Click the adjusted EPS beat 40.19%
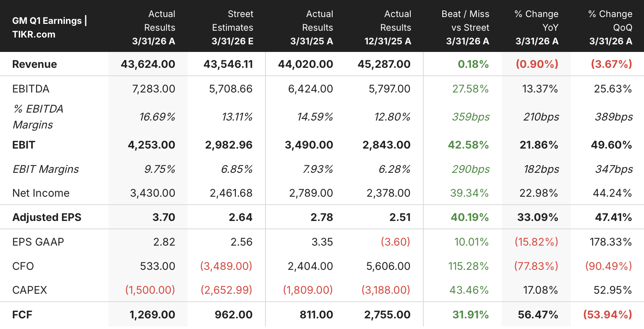 (470, 217)
